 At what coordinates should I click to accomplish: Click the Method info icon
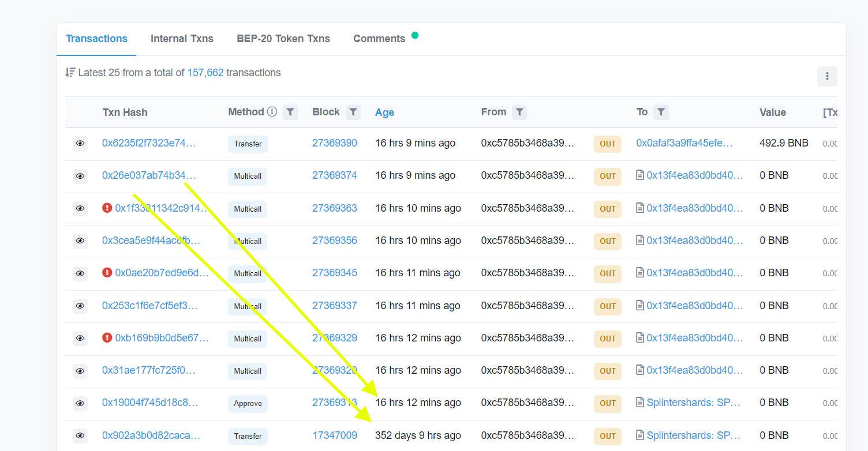click(272, 112)
